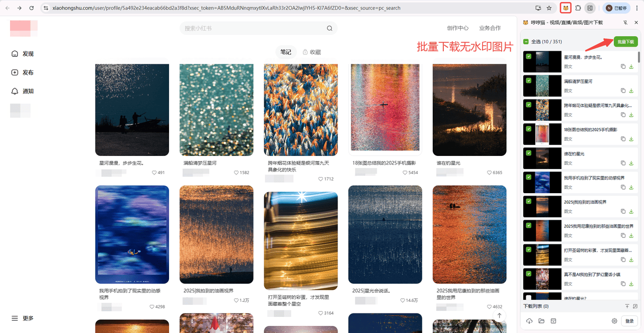The width and height of the screenshot is (644, 333).
Task: Expand download list with up-arrow icon
Action: [x=627, y=306]
